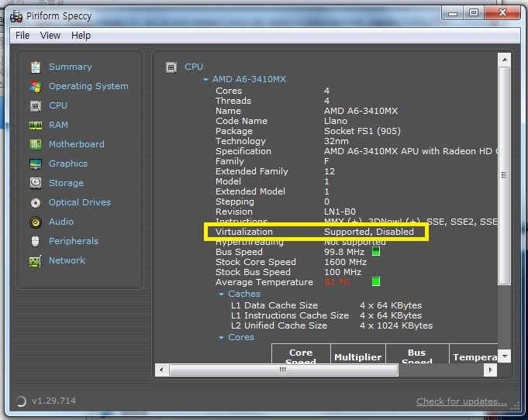Click the Check for updates link
This screenshot has width=528, height=420.
pos(461,401)
